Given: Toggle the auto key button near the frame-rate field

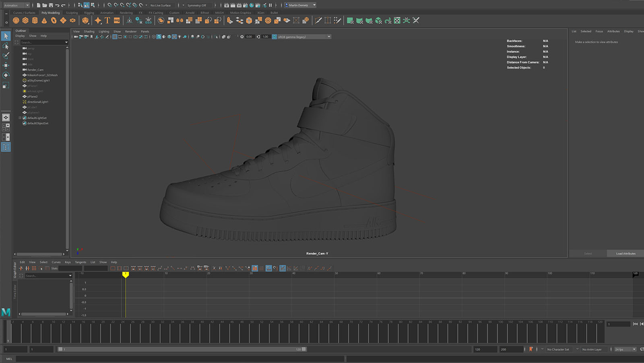Looking at the screenshot, I should point(531,349).
